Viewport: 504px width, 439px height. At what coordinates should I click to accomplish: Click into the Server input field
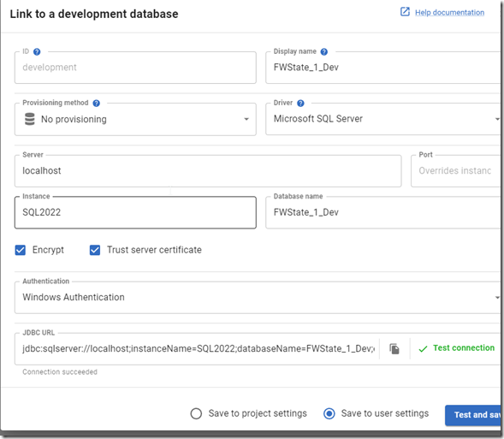click(208, 171)
